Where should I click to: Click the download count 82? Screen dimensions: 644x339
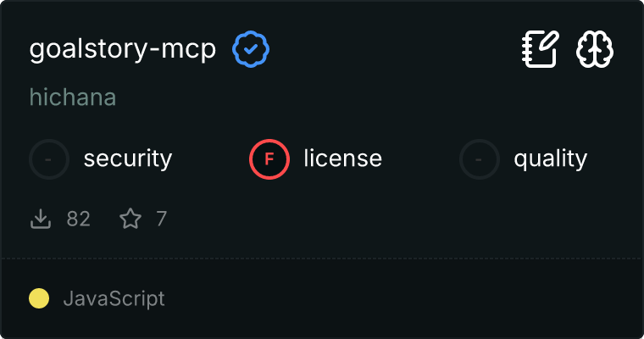(79, 219)
